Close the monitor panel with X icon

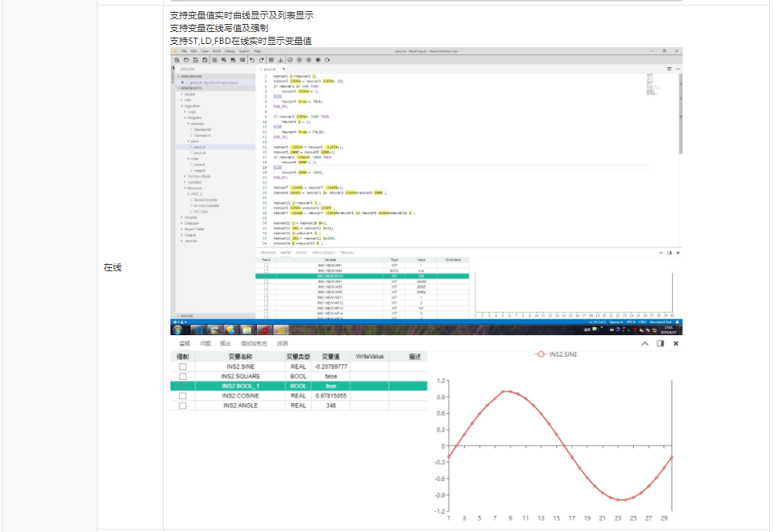[x=675, y=343]
